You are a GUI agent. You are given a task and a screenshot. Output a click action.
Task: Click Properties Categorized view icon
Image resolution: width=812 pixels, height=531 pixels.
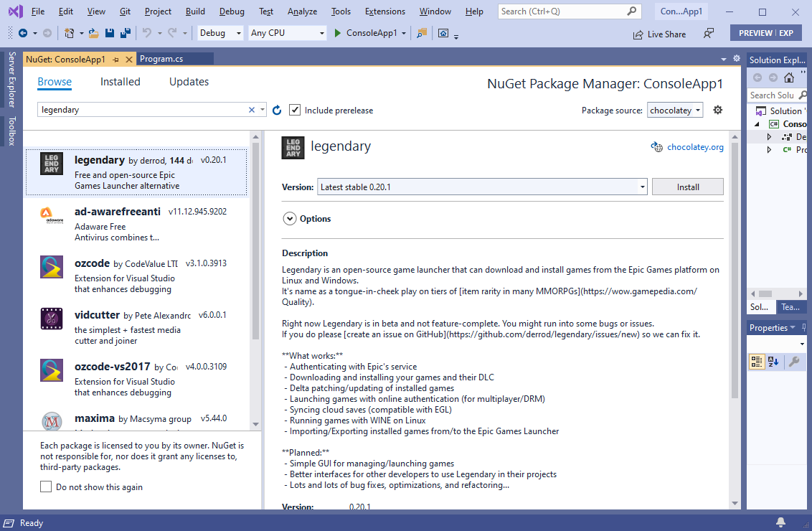757,362
